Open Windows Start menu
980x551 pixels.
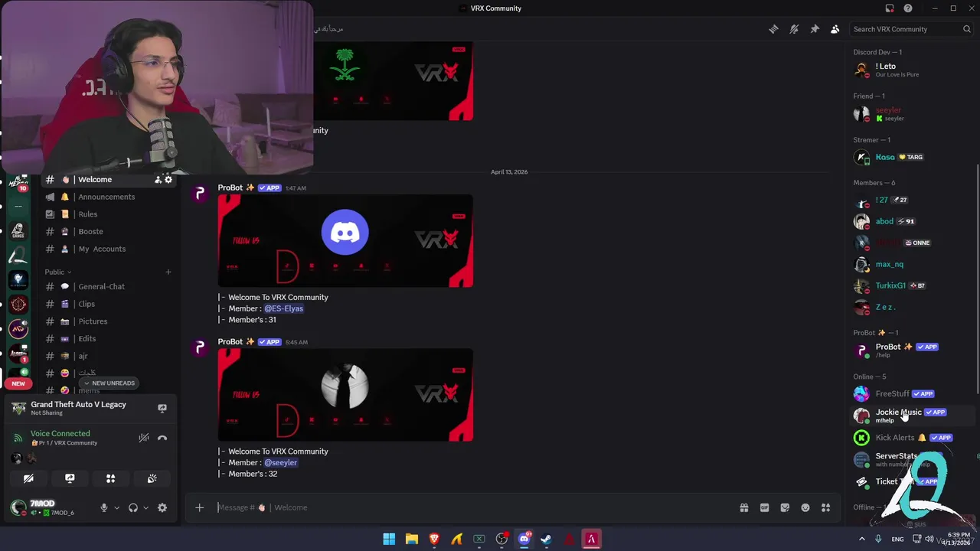pos(389,539)
